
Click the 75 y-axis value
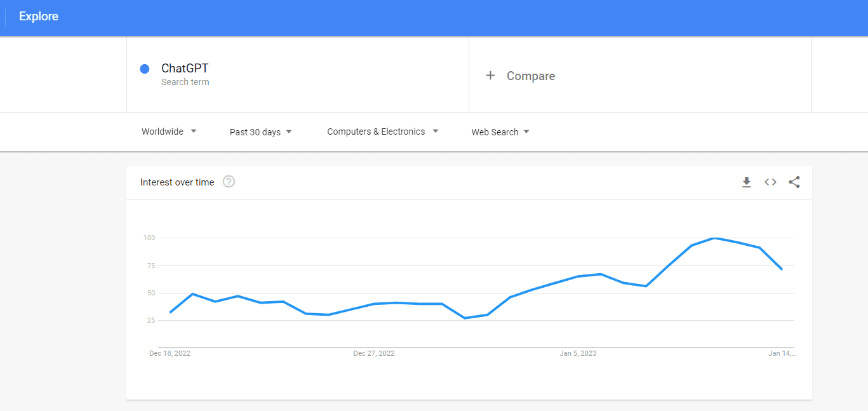[x=151, y=266]
